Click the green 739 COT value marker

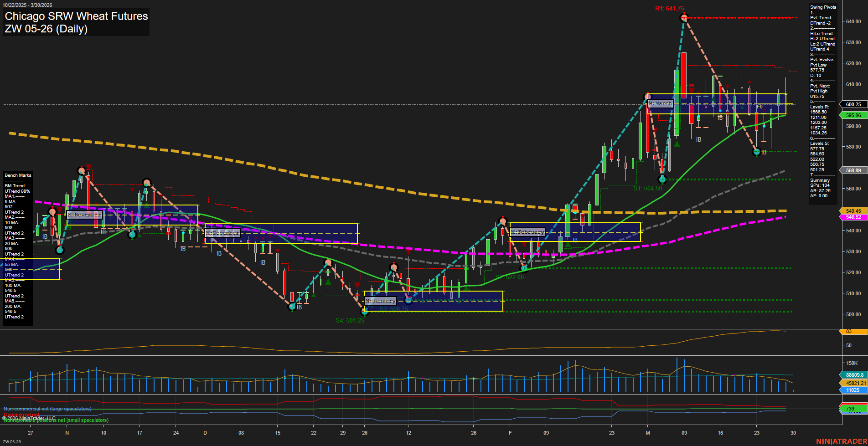853,409
